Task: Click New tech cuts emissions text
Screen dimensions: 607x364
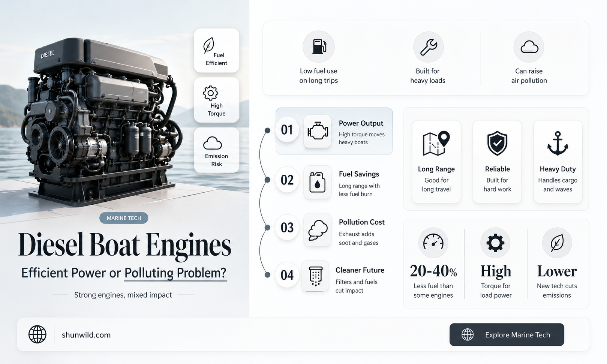Action: pos(557,291)
